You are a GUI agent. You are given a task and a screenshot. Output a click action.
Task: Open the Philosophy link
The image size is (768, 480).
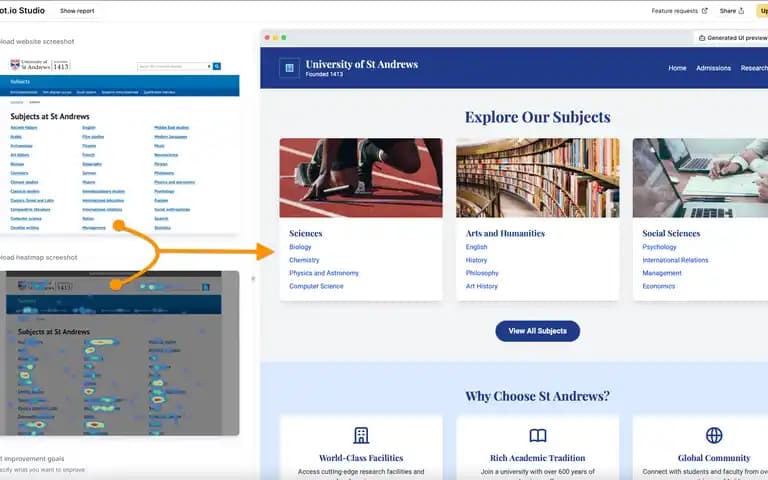[x=482, y=273]
